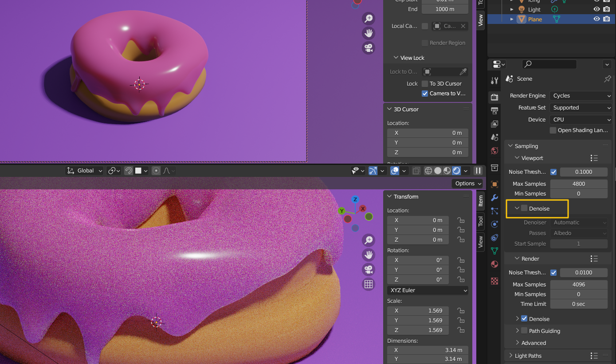Expand the Plane object in outliner
Screen dimensions: 616x364
(512, 19)
